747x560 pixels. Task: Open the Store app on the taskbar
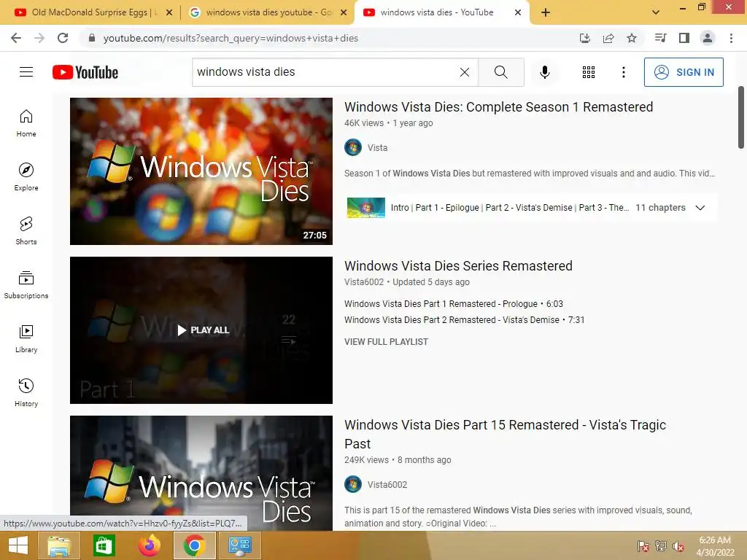(x=104, y=545)
